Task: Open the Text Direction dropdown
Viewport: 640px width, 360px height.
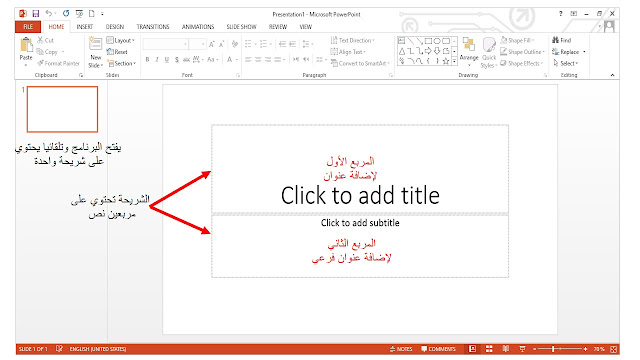Action: [x=353, y=40]
